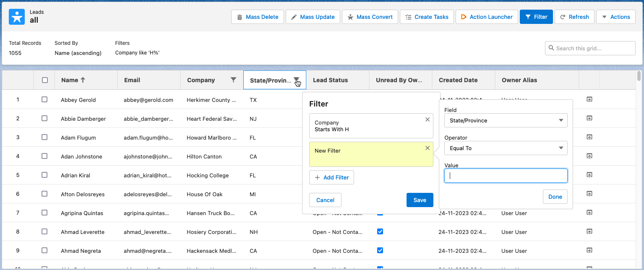Select the checkbox for Abbie Damberger

[x=44, y=119]
